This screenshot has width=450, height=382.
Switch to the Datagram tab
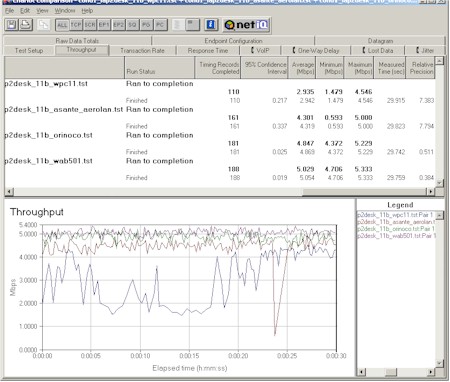[x=380, y=41]
